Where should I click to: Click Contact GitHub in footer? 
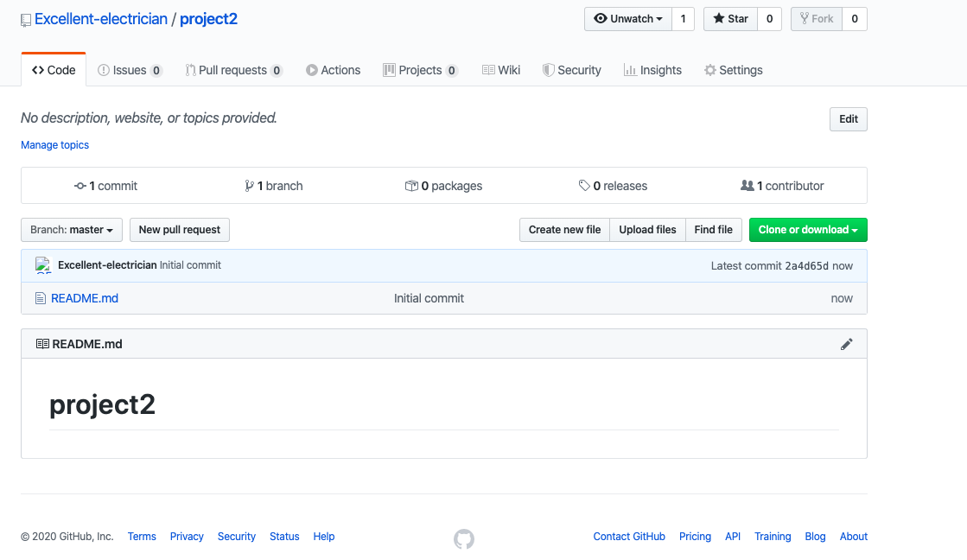[629, 537]
